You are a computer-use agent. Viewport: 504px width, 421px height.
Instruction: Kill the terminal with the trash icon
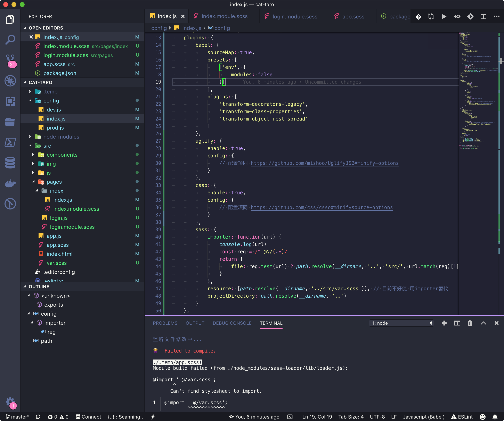pyautogui.click(x=470, y=323)
